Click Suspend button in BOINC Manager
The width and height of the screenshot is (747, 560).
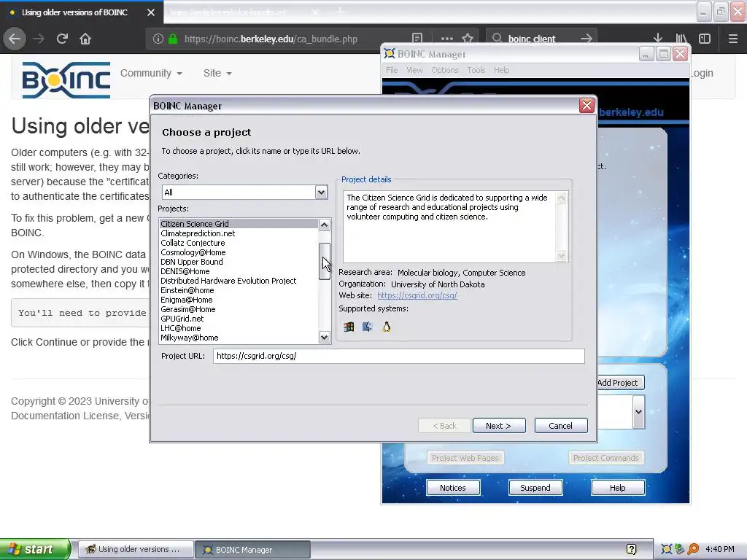(535, 488)
